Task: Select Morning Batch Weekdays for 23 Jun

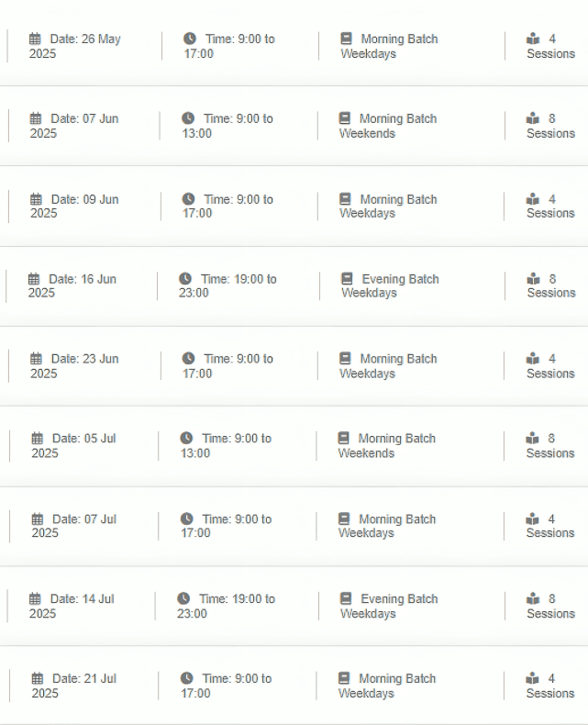Action: (x=388, y=366)
